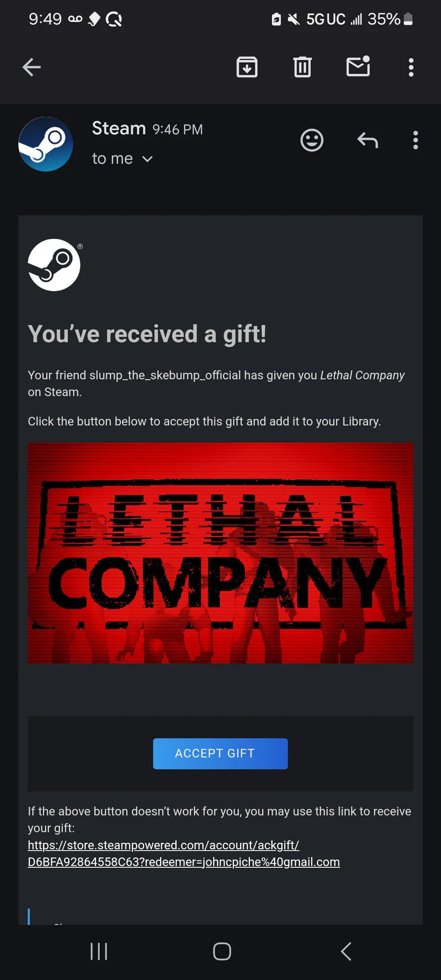The width and height of the screenshot is (441, 980).
Task: Tap the "to me" recipient text
Action: pyautogui.click(x=112, y=159)
